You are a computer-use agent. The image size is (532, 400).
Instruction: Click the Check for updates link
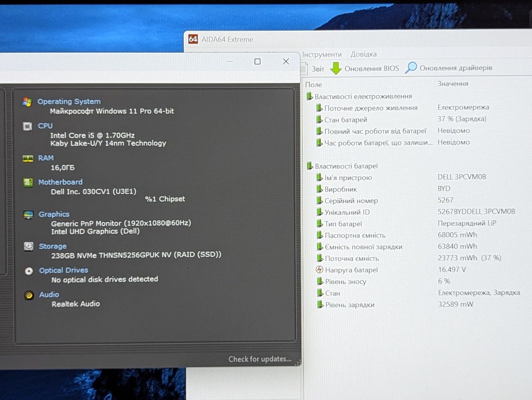(x=260, y=359)
